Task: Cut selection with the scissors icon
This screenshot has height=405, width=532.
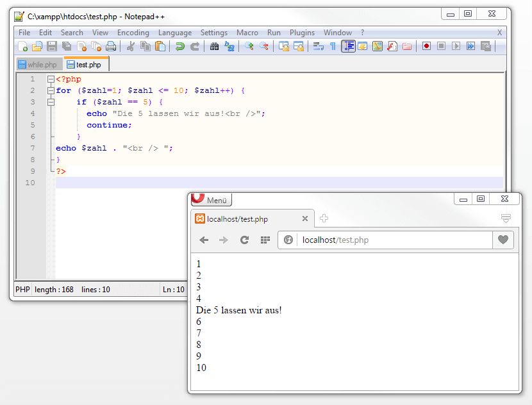Action: click(131, 46)
